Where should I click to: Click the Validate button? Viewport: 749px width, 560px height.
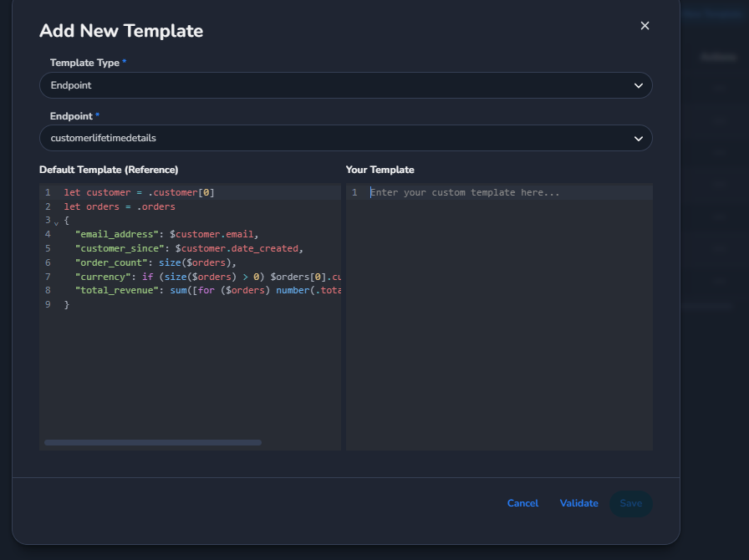click(579, 503)
